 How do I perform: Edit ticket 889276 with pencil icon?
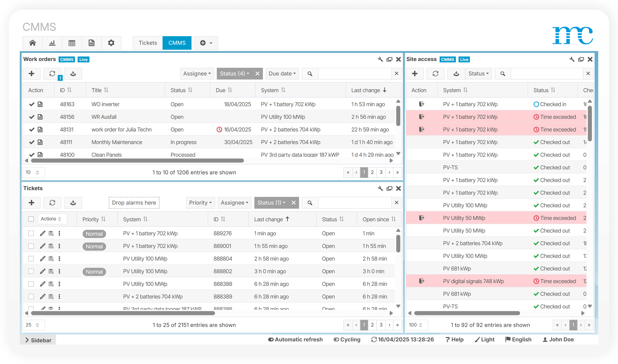(43, 233)
